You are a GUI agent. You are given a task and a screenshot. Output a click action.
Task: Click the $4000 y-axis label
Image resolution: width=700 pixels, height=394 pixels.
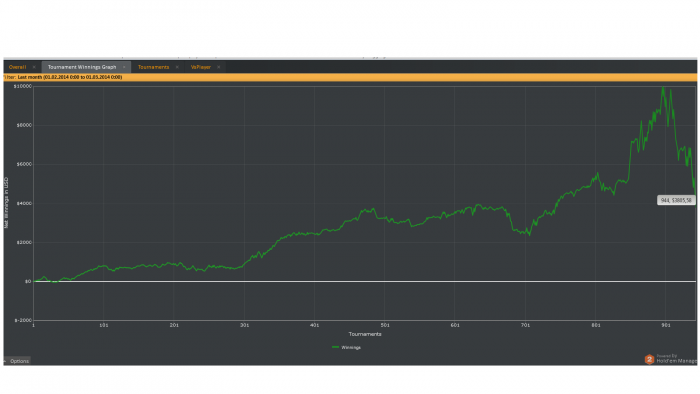click(24, 203)
